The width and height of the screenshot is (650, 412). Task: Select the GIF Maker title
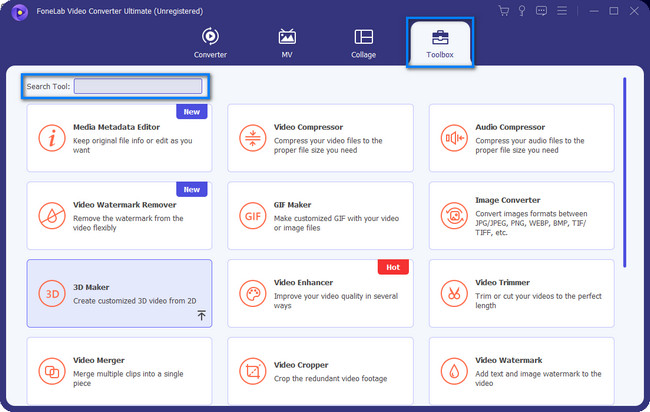(292, 205)
